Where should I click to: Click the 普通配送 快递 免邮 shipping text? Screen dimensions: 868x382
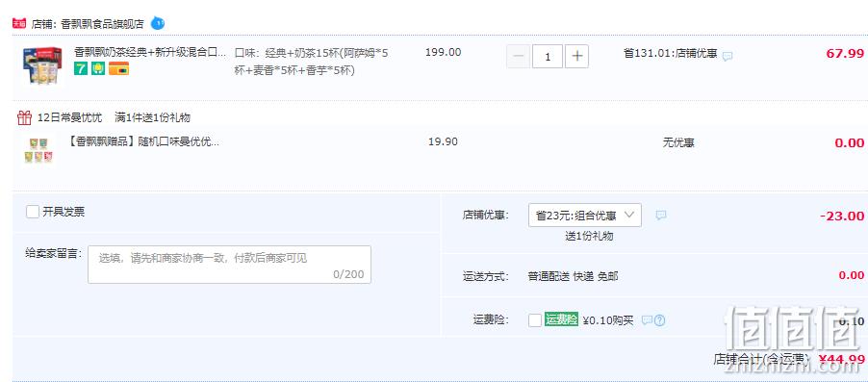click(x=573, y=276)
